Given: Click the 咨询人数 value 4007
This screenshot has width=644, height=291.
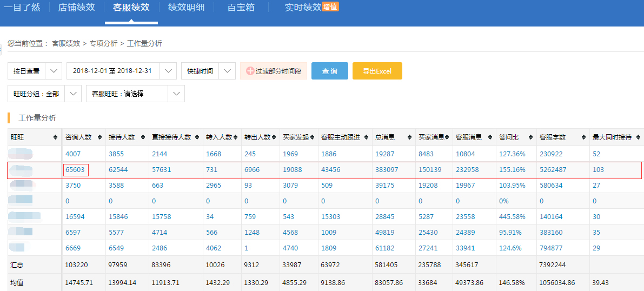Looking at the screenshot, I should pos(72,154).
